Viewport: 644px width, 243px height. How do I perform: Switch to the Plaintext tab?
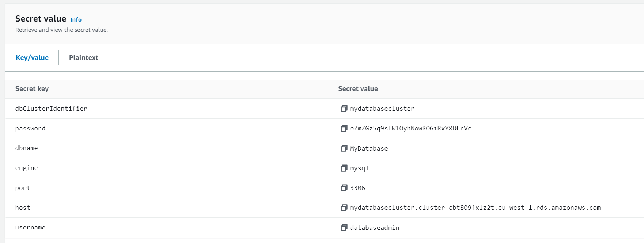coord(83,58)
